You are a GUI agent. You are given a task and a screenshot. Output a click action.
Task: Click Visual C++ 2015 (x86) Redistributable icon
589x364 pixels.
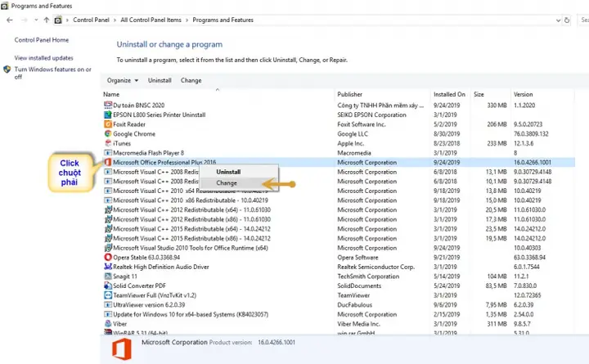[108, 238]
